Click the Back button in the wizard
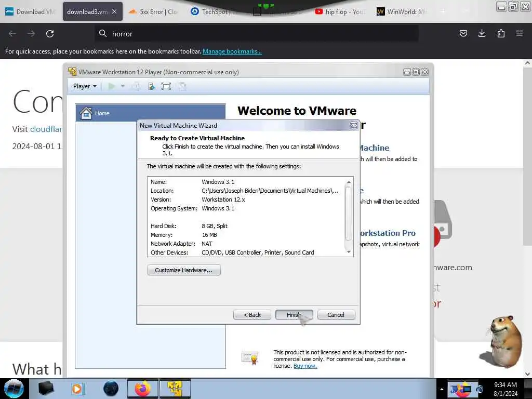This screenshot has width=532, height=399. coord(252,315)
